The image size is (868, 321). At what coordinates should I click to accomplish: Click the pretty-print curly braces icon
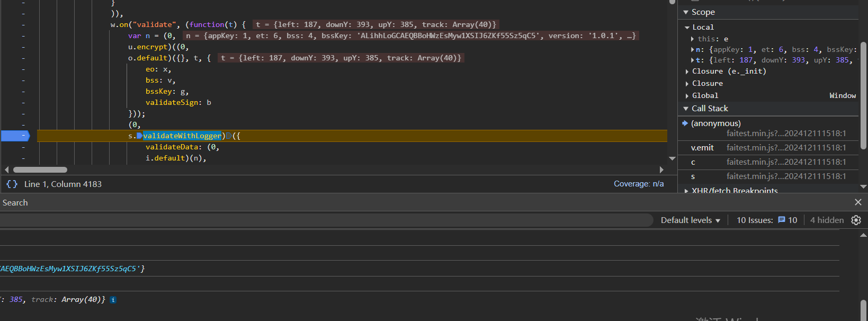pyautogui.click(x=12, y=184)
